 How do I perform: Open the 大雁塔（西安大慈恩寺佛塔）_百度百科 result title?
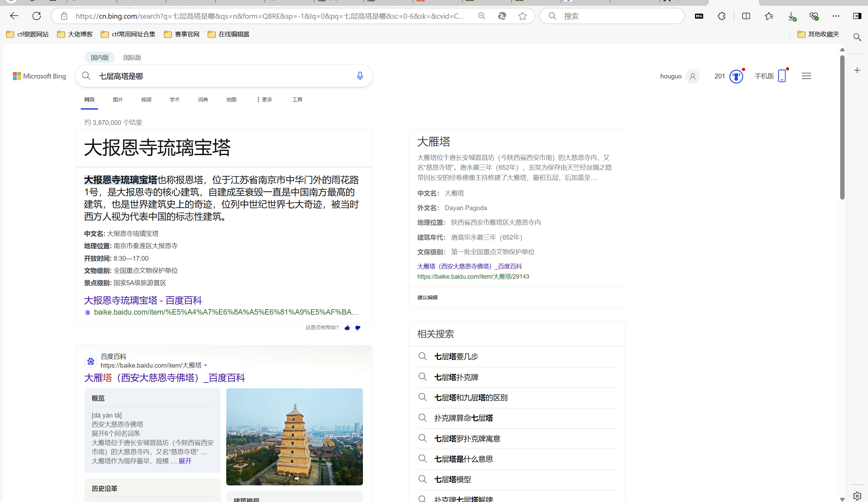click(165, 378)
